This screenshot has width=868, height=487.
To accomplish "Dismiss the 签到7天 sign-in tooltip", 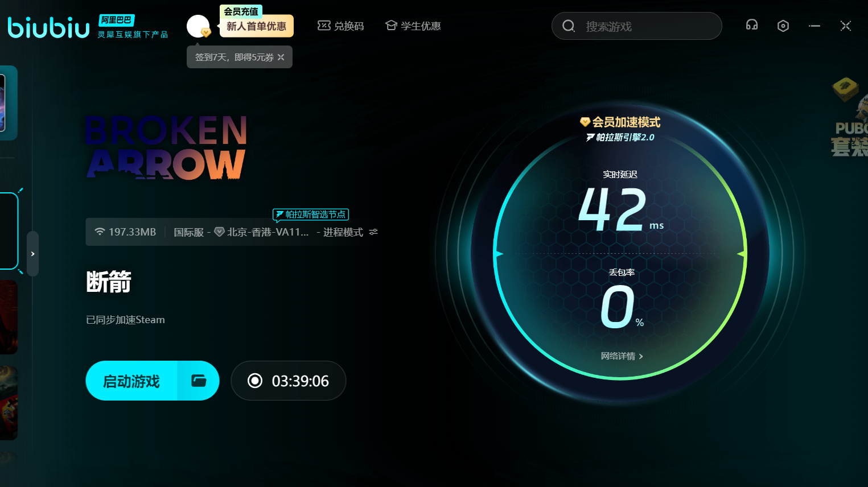I will (281, 57).
